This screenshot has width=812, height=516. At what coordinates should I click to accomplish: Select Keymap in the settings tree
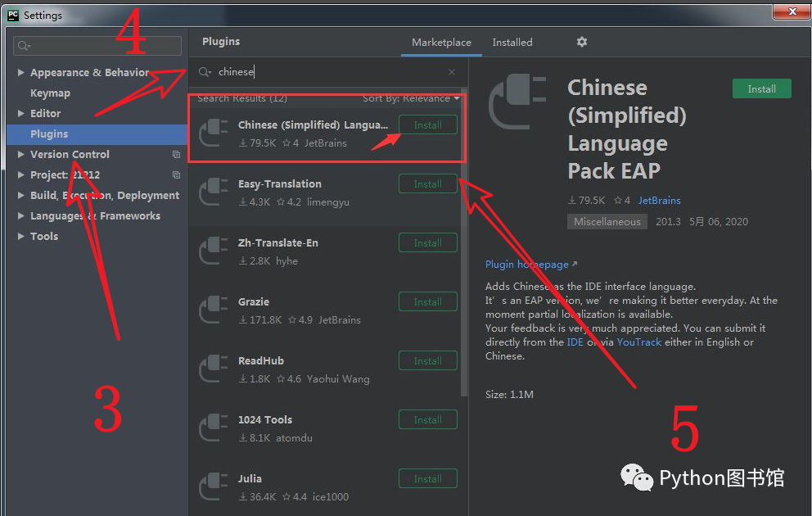coord(50,93)
